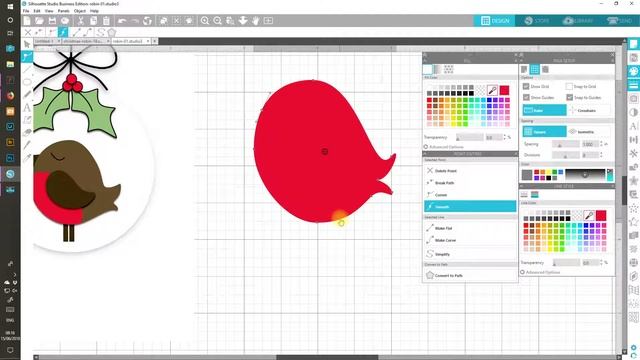This screenshot has width=640, height=360.
Task: Cut the selection with the scissors icon
Action: pos(81,20)
